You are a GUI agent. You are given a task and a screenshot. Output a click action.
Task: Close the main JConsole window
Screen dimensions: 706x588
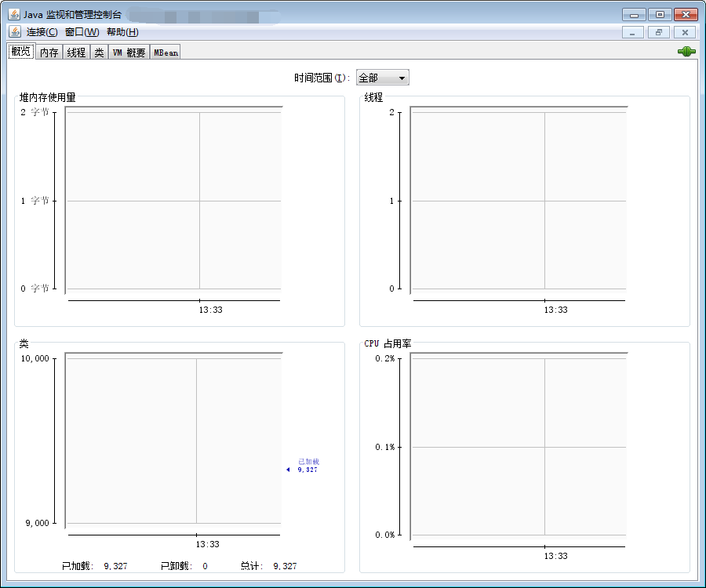tap(686, 15)
